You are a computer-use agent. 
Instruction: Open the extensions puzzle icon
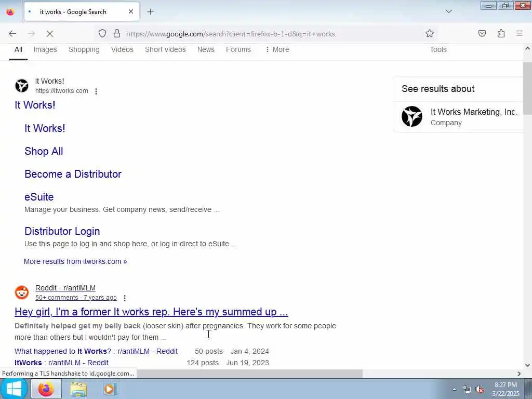tap(501, 33)
